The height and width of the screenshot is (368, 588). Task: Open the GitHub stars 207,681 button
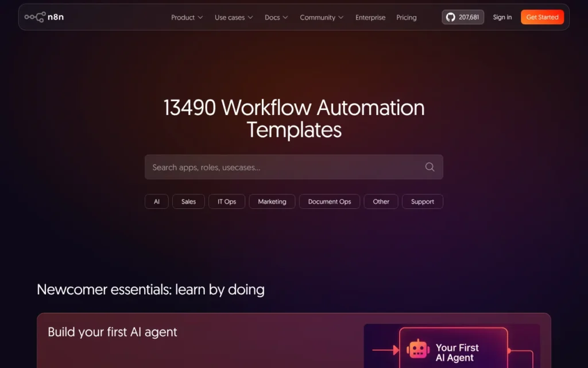tap(463, 17)
